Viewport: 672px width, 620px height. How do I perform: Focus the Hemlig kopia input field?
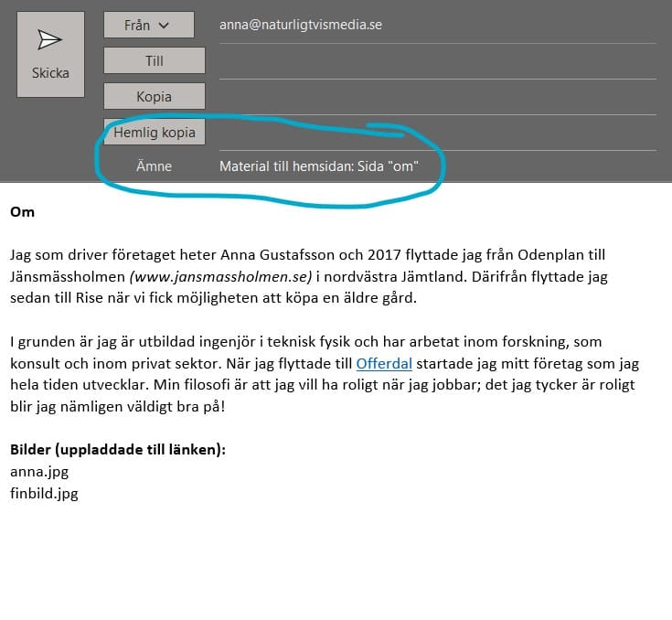pyautogui.click(x=436, y=133)
